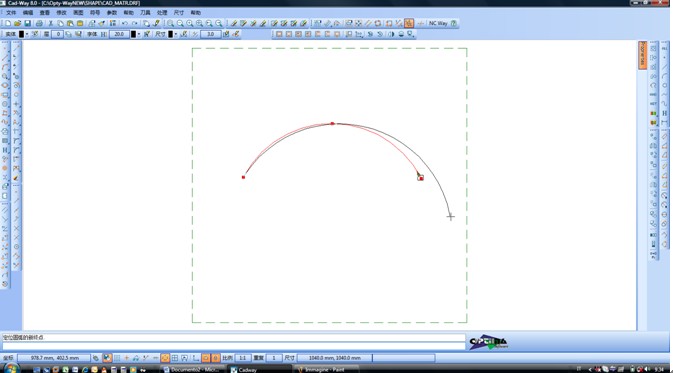Open the 刀具 menu
Screen dimensions: 673x373
click(146, 13)
